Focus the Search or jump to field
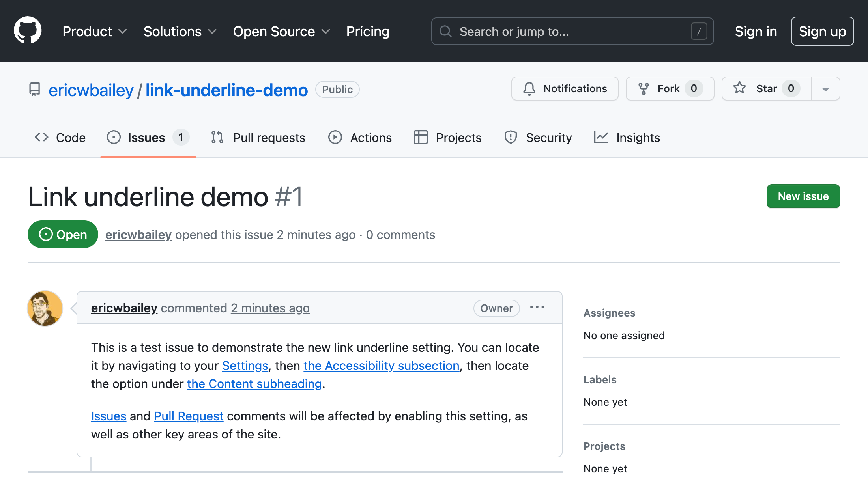This screenshot has width=868, height=487. coord(572,31)
